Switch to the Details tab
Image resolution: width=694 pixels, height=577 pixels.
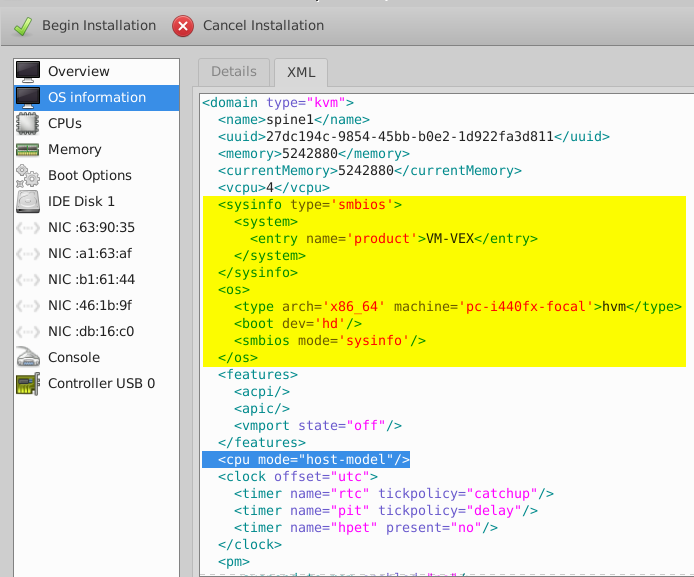(234, 72)
